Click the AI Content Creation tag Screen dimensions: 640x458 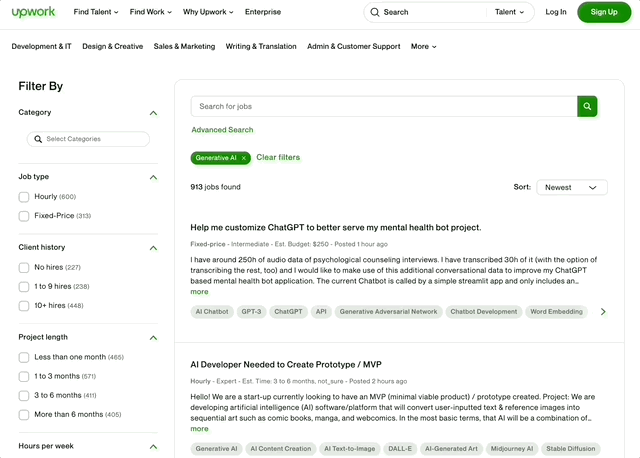pyautogui.click(x=280, y=449)
